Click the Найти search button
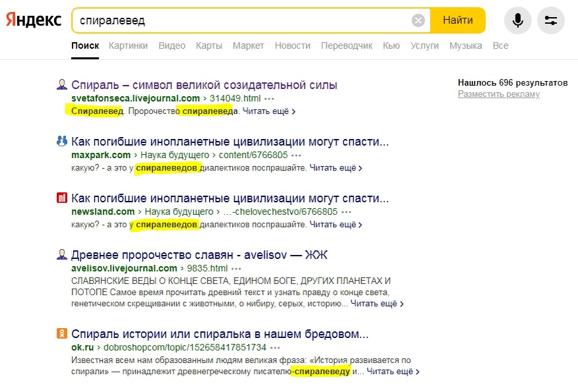578x392 pixels. pos(457,20)
